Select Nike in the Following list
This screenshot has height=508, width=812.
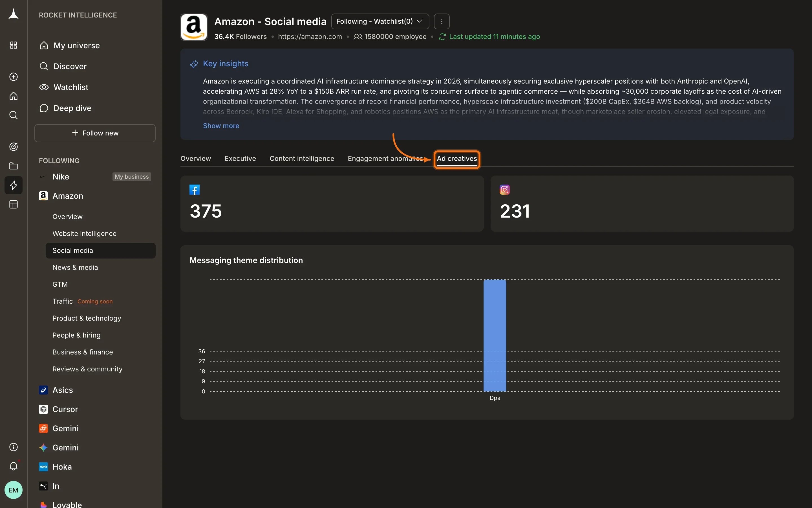(x=61, y=177)
